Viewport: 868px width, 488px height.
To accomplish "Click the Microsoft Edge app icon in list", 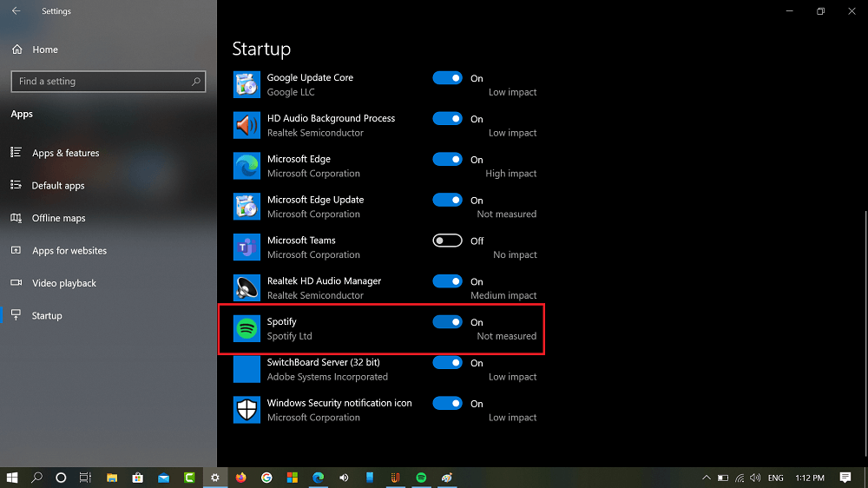I will click(x=247, y=166).
